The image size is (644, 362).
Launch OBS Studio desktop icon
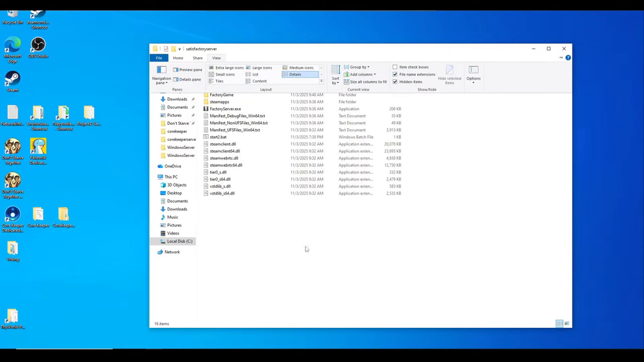point(38,47)
